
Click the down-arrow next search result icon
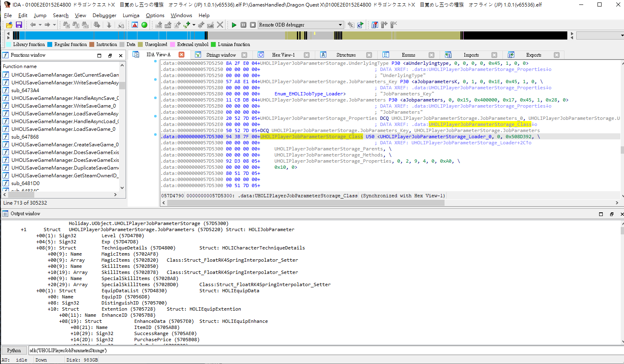point(109,25)
